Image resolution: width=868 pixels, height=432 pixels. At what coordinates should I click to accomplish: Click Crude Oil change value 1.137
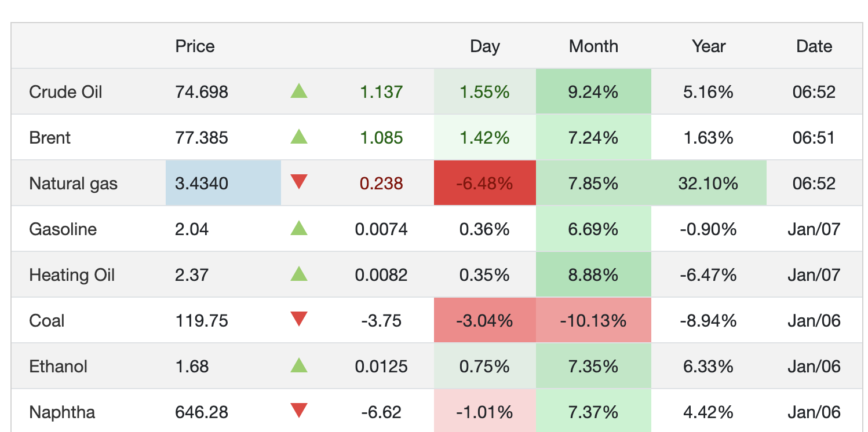tap(381, 92)
